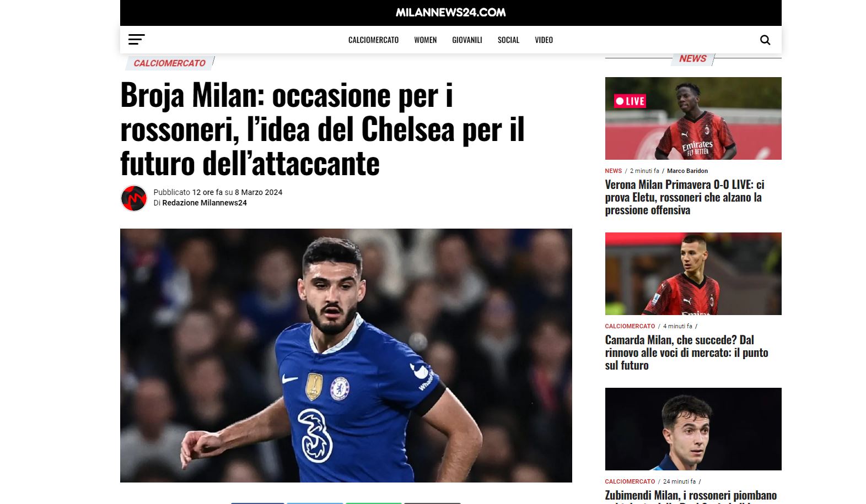Open the Redazione Milannews24 author link
The height and width of the screenshot is (504, 866).
pyautogui.click(x=205, y=203)
